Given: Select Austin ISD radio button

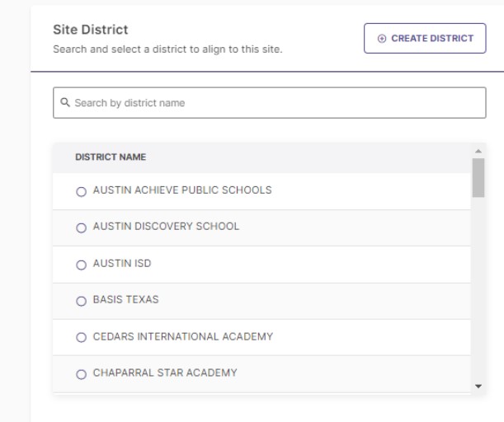Looking at the screenshot, I should (x=82, y=265).
